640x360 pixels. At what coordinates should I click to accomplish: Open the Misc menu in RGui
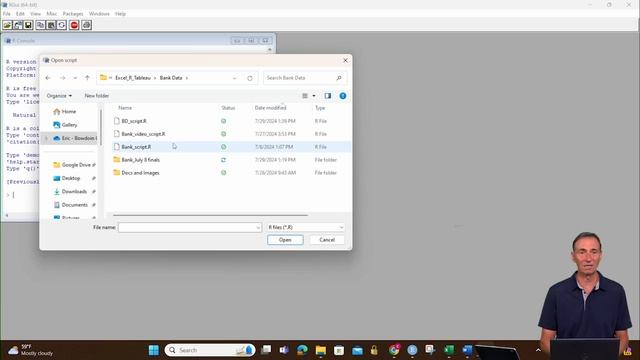(52, 14)
